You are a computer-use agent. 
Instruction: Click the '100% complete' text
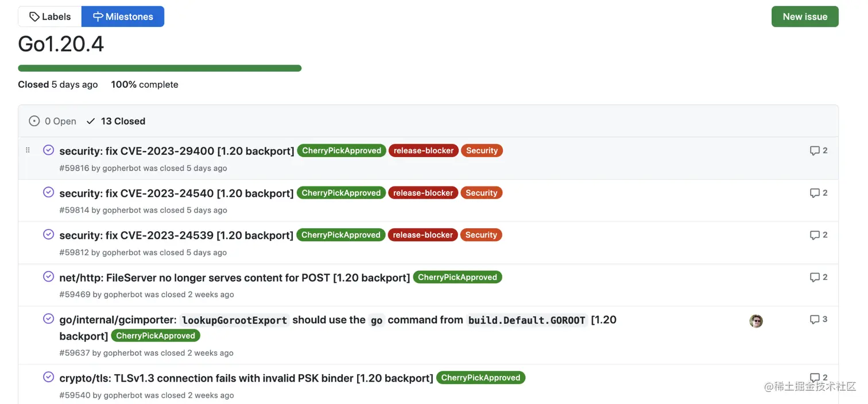tap(145, 84)
